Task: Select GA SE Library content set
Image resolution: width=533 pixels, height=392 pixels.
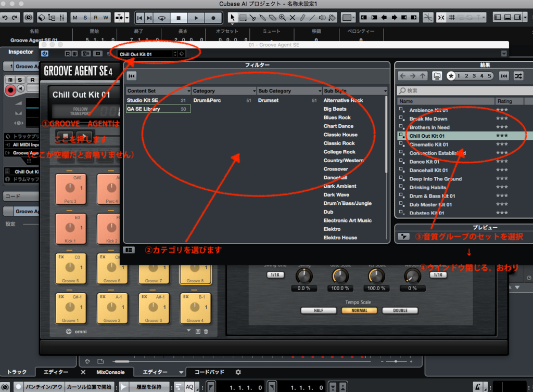Action: click(x=158, y=109)
